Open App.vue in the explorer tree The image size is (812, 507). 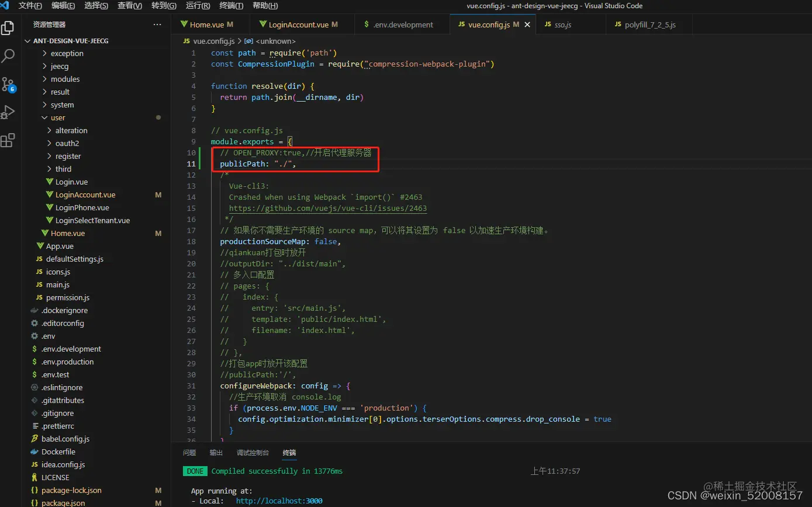(60, 246)
